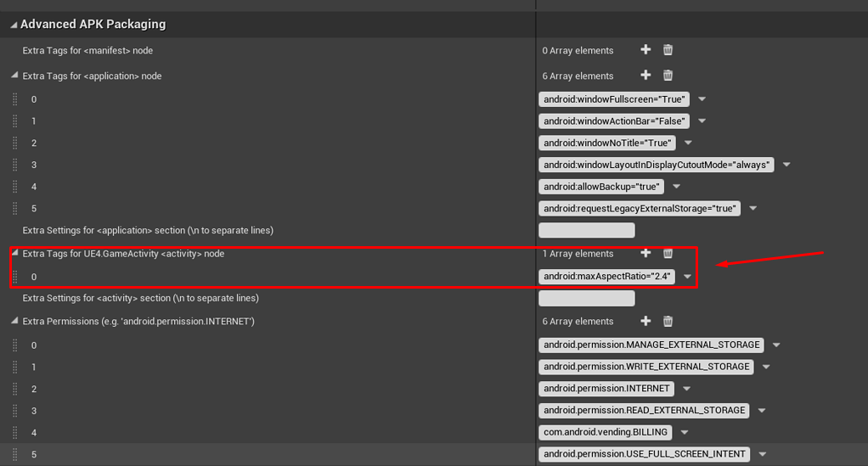
Task: Select "1 Array elements" count text
Action: pyautogui.click(x=578, y=254)
